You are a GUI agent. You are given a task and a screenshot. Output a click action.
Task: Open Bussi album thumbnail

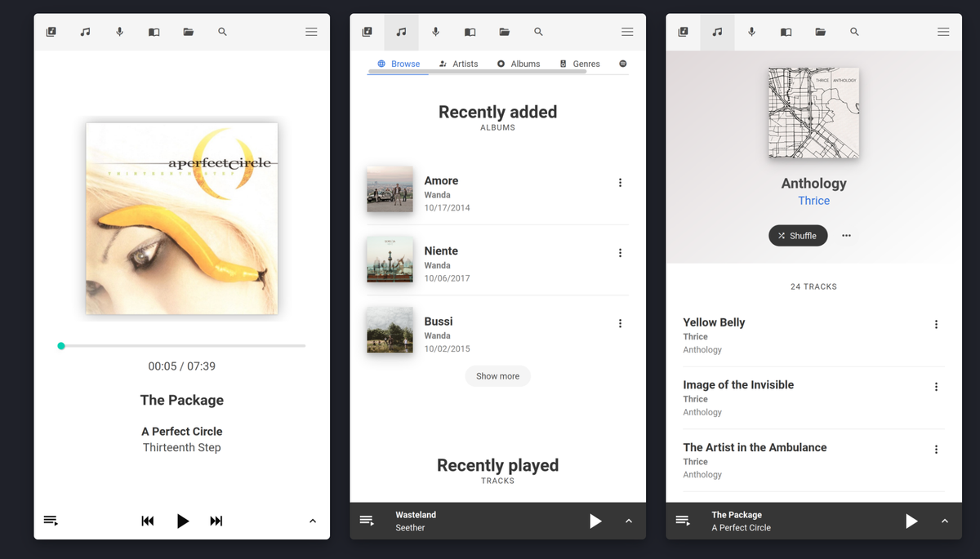(390, 330)
